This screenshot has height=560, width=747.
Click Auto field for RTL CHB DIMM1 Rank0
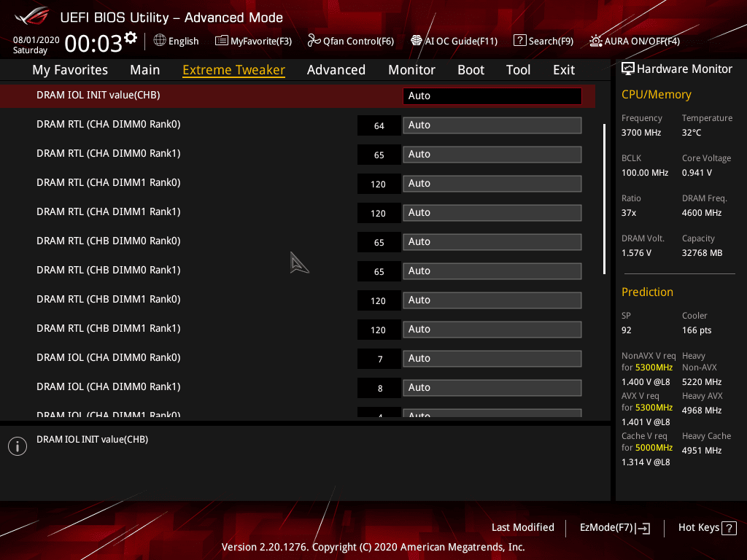point(492,300)
